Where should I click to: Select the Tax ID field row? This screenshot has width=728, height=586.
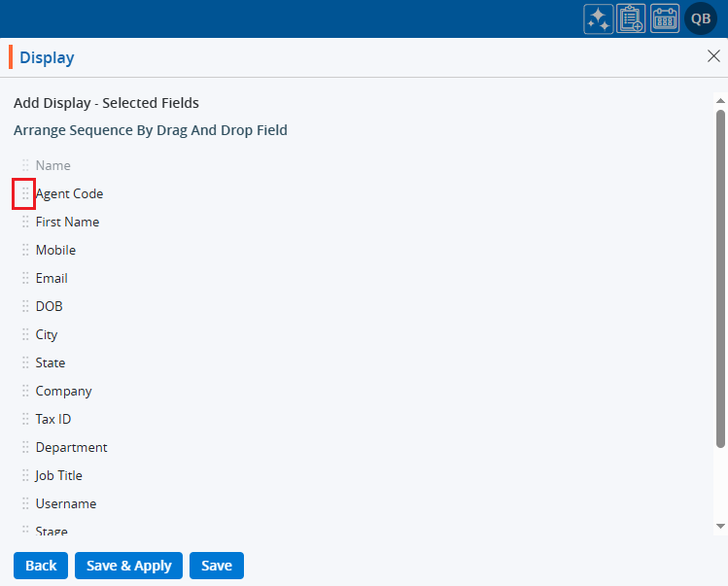click(x=53, y=420)
